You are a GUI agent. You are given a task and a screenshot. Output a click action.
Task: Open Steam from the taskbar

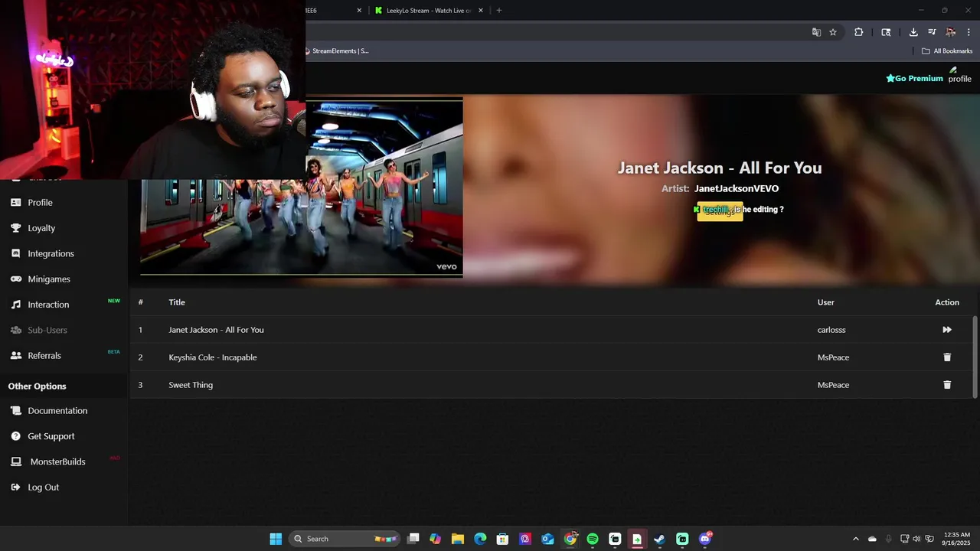click(659, 539)
